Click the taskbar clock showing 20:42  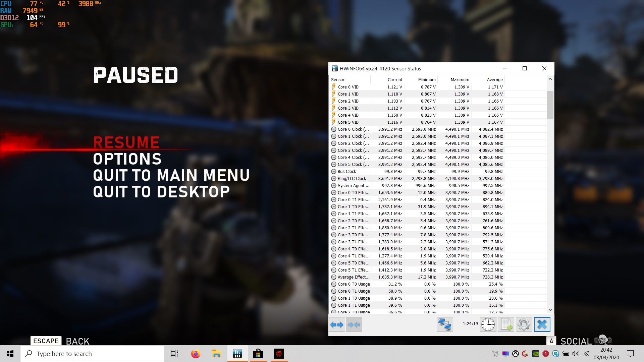pos(606,354)
